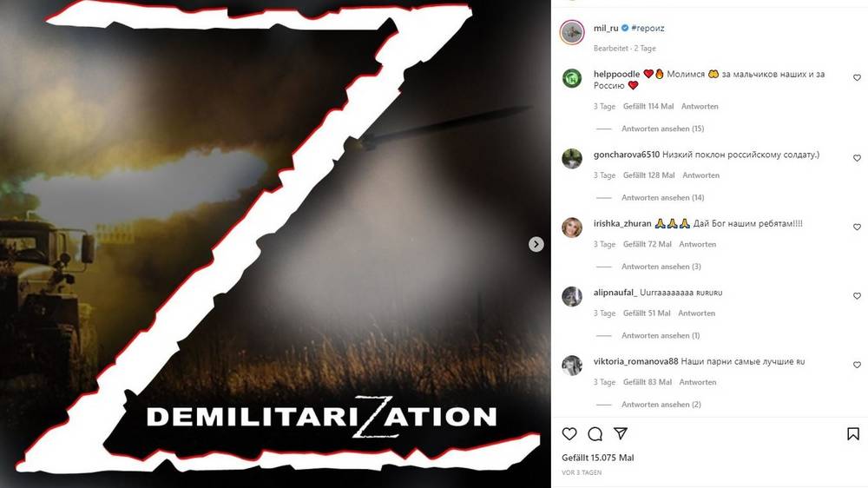Expand 'Antworten ansehen (15)' replies
Screen dimensions: 868x488
[662, 129]
